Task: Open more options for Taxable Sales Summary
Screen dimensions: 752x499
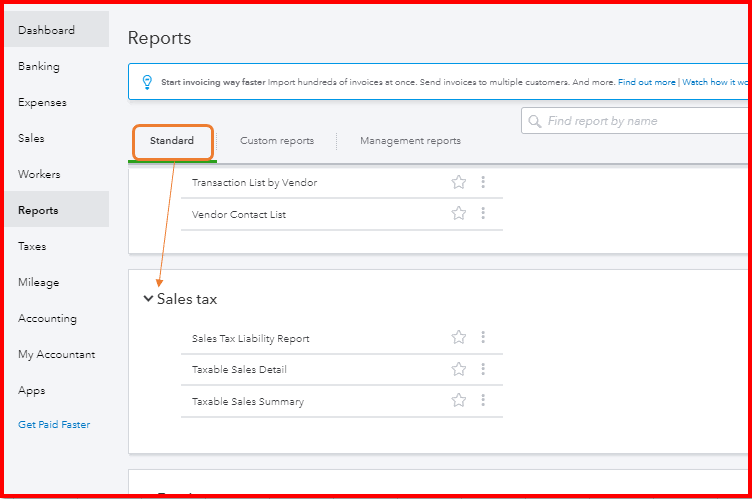Action: click(483, 400)
